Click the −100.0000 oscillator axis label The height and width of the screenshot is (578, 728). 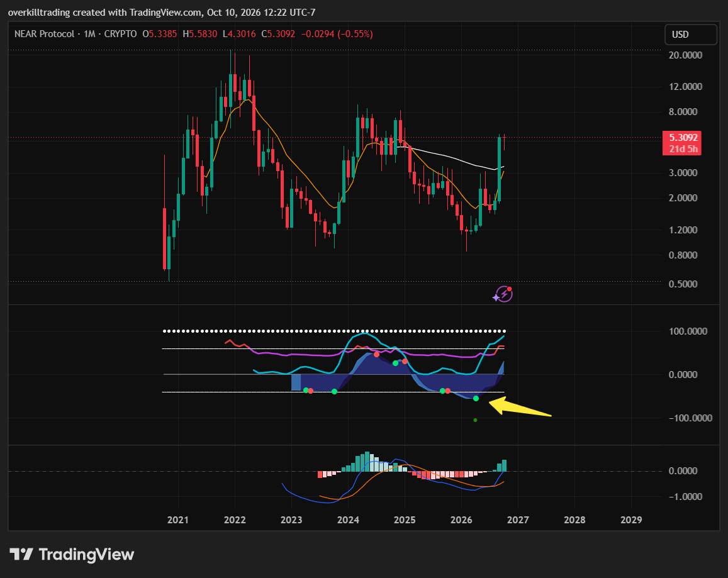tap(690, 418)
